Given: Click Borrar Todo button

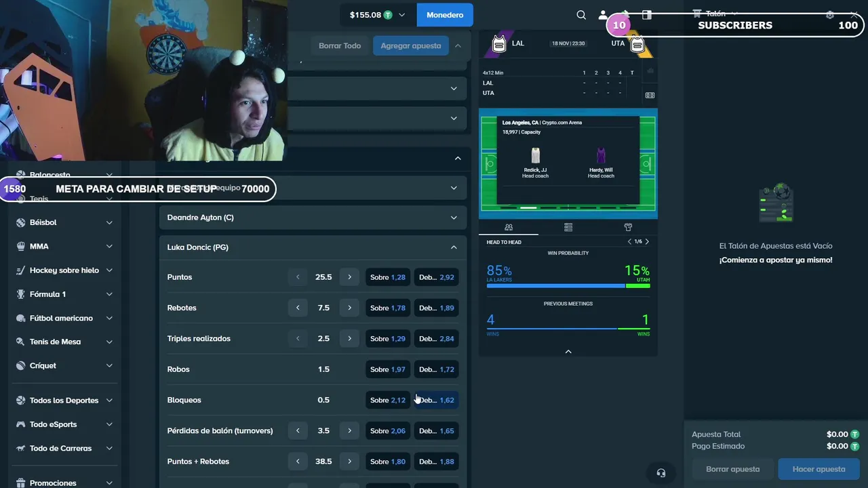Looking at the screenshot, I should pos(340,45).
